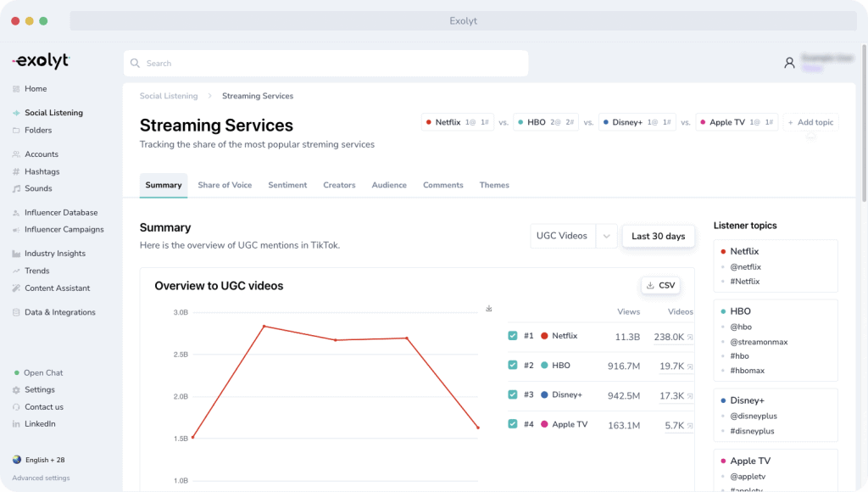Uncheck the Netflix series checkbox
Screen dimensions: 868x492
(x=513, y=336)
